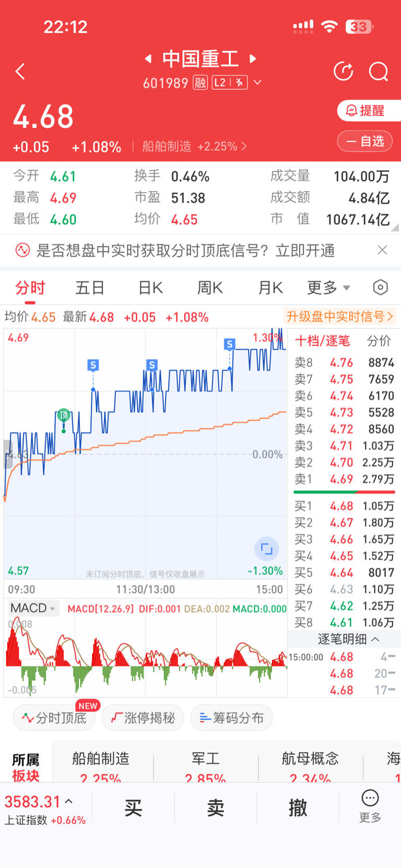Open search with magnifier icon
The width and height of the screenshot is (401, 868).
pos(379,72)
